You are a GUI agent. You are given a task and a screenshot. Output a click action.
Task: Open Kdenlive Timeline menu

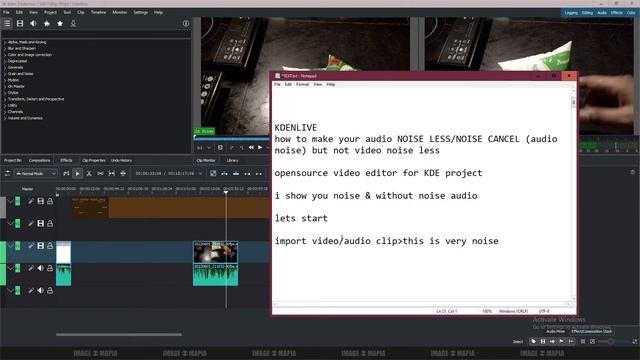coord(98,12)
